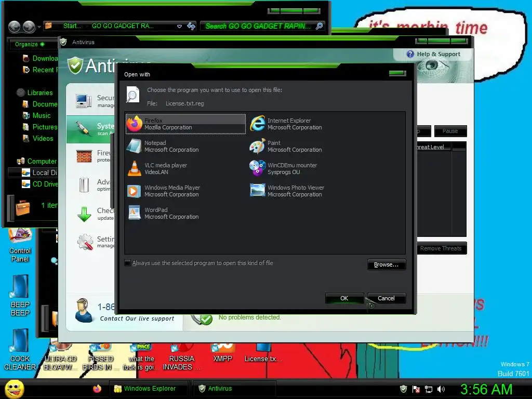Open Organize menu in Explorer
The image size is (532, 399).
[x=29, y=44]
